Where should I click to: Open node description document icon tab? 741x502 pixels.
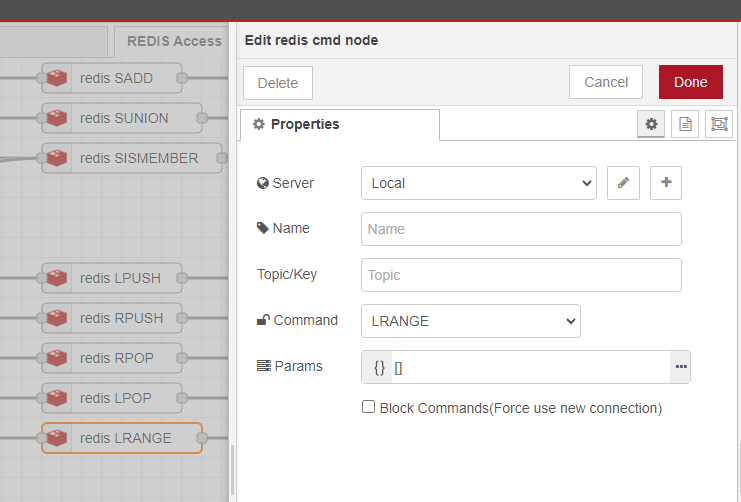[x=685, y=124]
